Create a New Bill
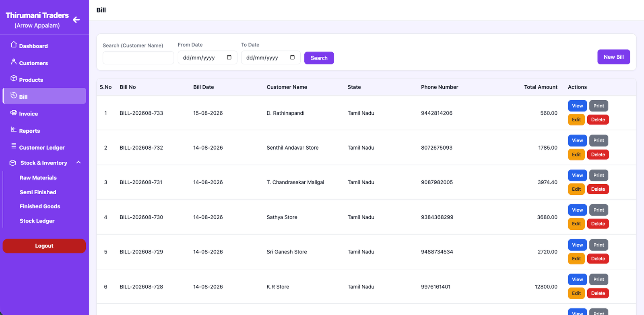 coord(614,57)
